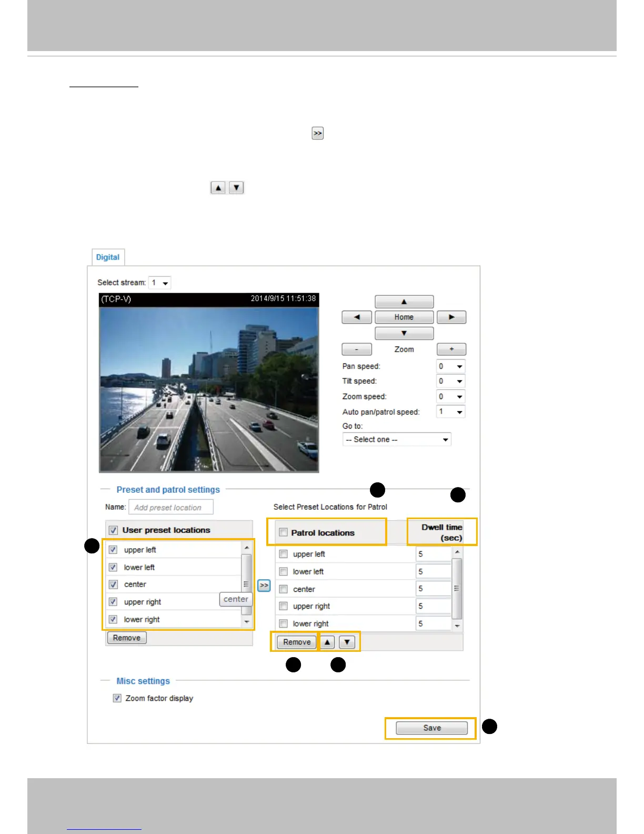The height and width of the screenshot is (834, 644).
Task: Uncheck the 'upper left' user preset checkbox
Action: coord(113,550)
